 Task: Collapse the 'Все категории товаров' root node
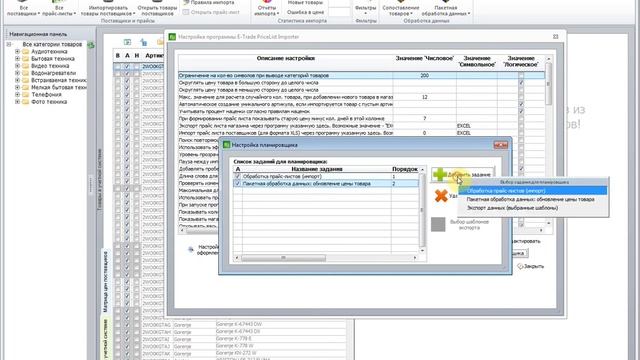tap(9, 44)
